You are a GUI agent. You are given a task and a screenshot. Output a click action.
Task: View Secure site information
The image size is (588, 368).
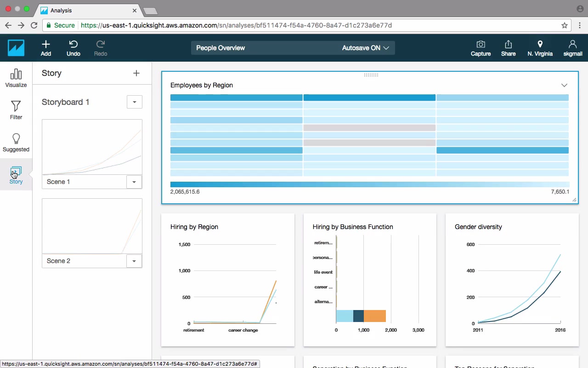(x=60, y=25)
